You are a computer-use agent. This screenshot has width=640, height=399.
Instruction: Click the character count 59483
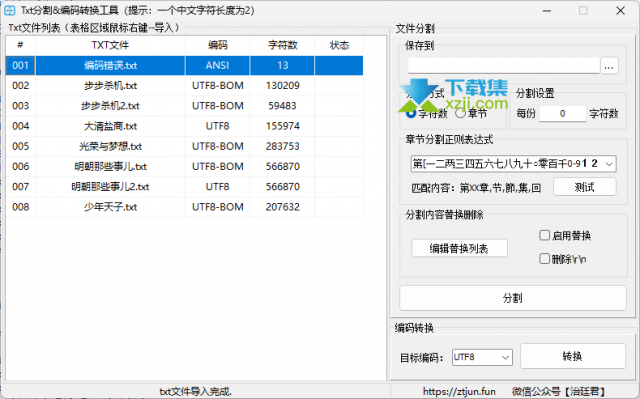(x=282, y=106)
